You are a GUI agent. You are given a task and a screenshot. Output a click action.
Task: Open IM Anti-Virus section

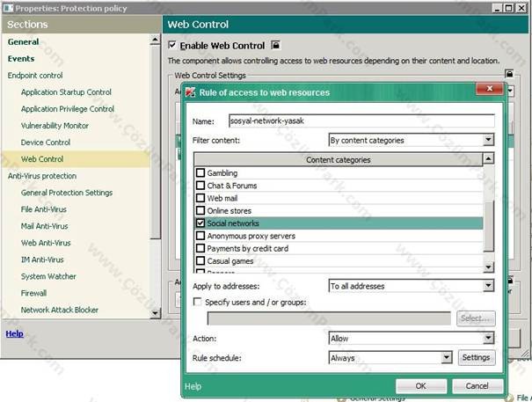tap(42, 259)
